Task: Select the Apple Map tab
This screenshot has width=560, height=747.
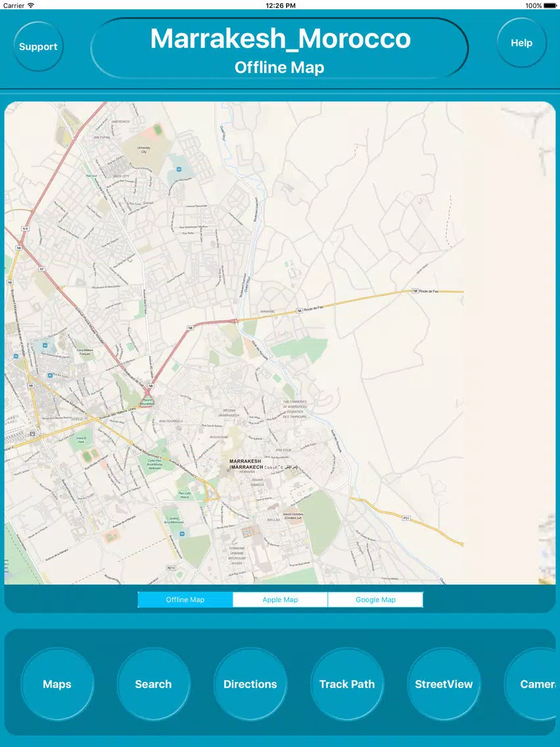Action: [x=280, y=600]
